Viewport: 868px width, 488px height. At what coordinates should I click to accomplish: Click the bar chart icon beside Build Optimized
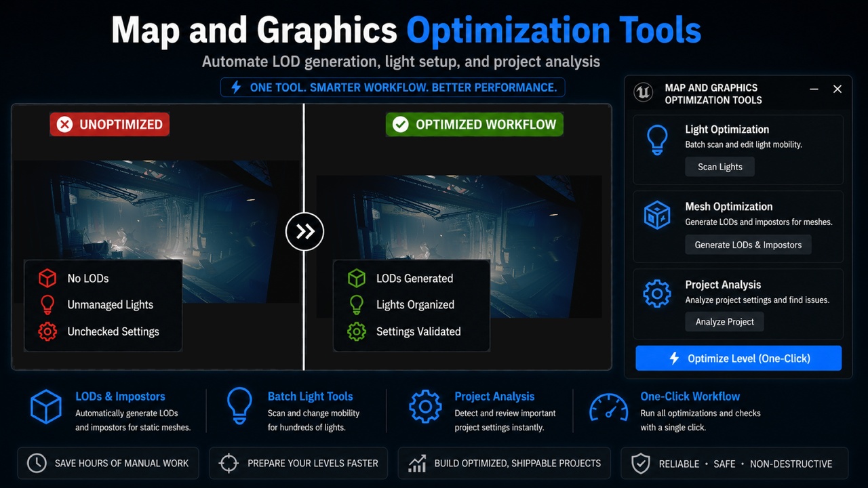[416, 464]
